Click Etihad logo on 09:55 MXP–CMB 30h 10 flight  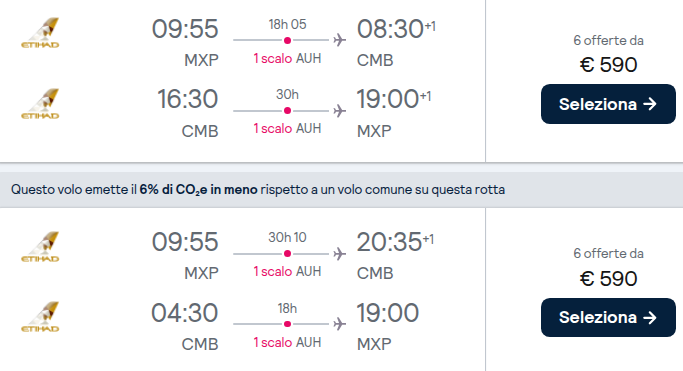40,246
